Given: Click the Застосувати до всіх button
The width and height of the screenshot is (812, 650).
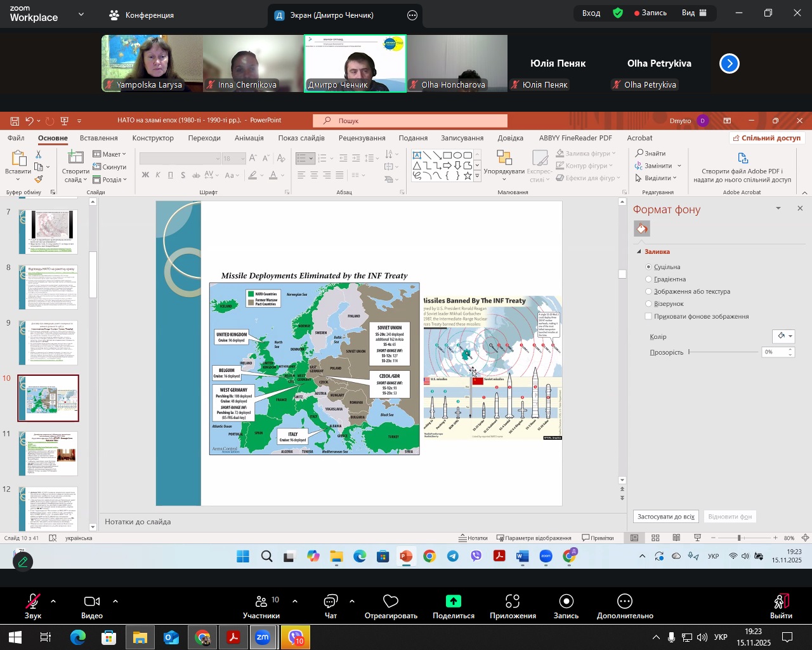Looking at the screenshot, I should pyautogui.click(x=665, y=516).
